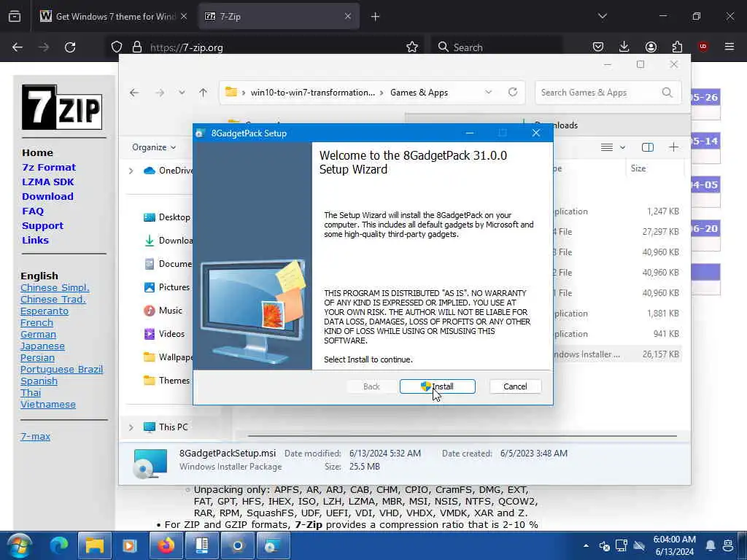Open the 7-max link
747x560 pixels.
(35, 436)
